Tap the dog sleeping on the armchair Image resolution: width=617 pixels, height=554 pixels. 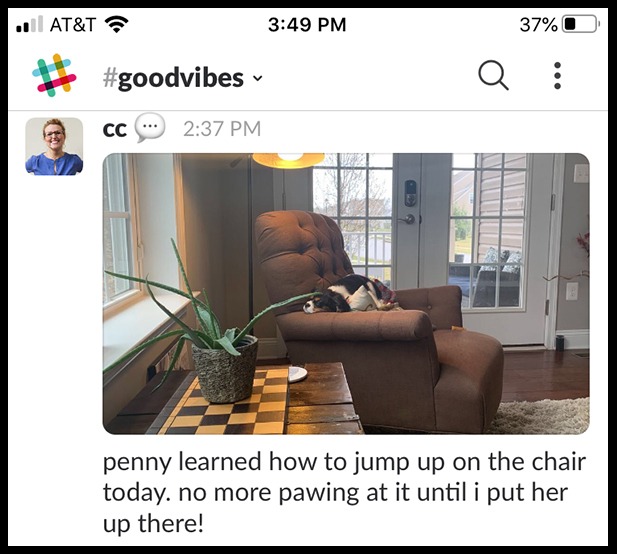click(x=349, y=294)
